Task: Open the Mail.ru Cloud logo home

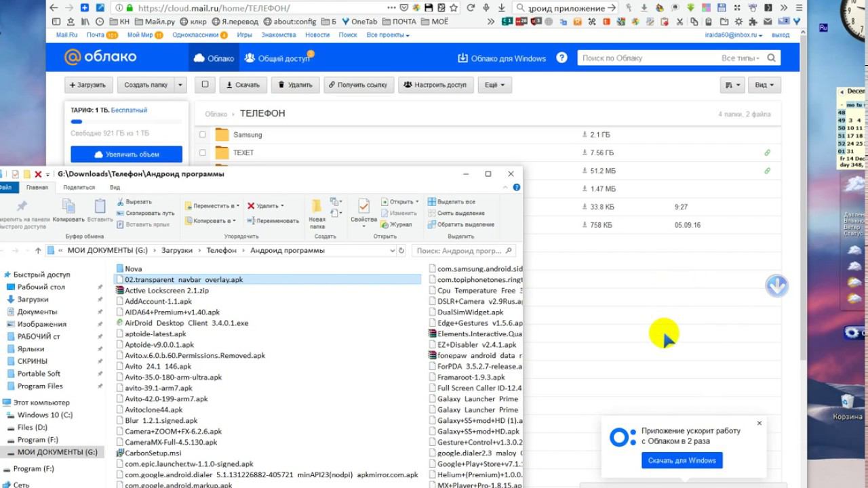Action: (x=100, y=57)
